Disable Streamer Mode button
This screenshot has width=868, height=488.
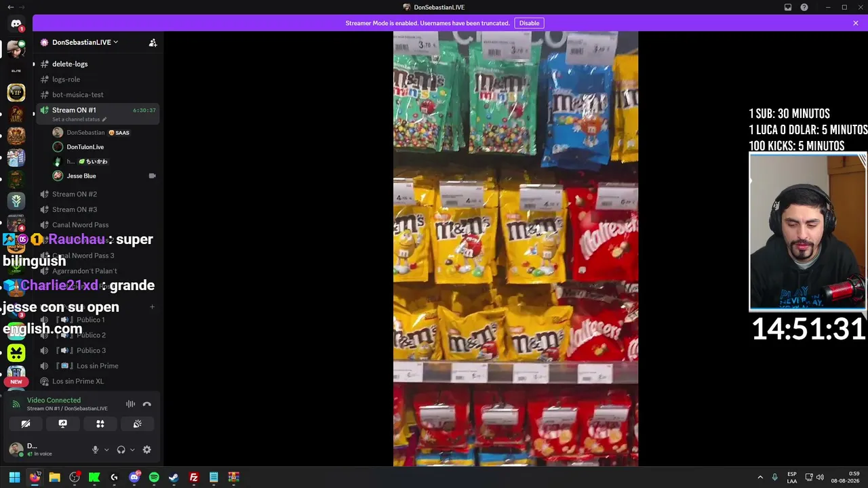[x=529, y=23]
